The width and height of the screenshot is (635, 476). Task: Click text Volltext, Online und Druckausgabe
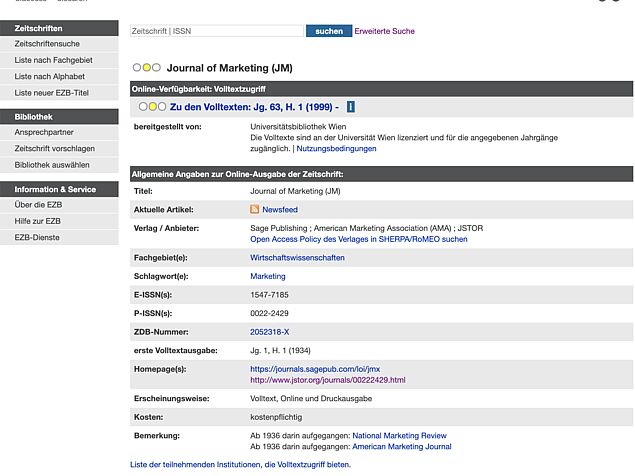tap(311, 398)
